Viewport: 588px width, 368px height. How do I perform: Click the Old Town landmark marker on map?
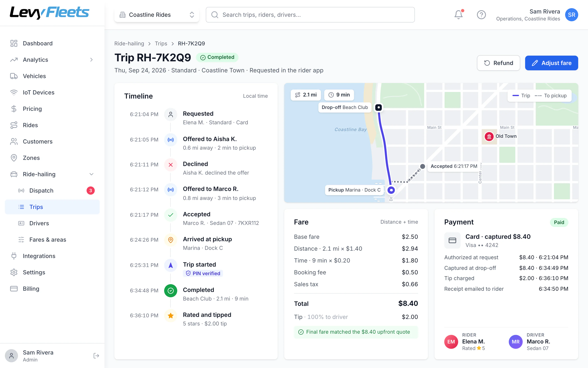489,137
